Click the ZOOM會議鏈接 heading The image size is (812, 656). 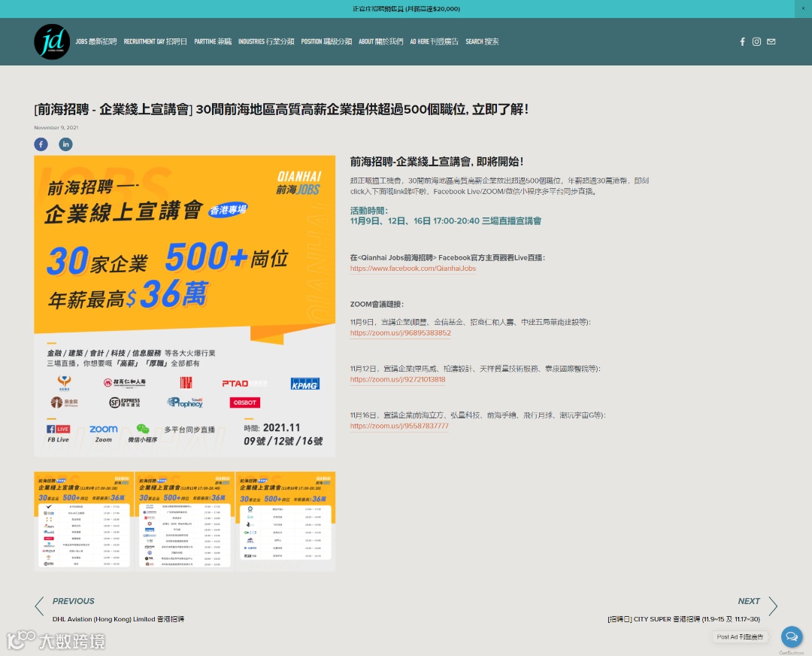click(377, 304)
